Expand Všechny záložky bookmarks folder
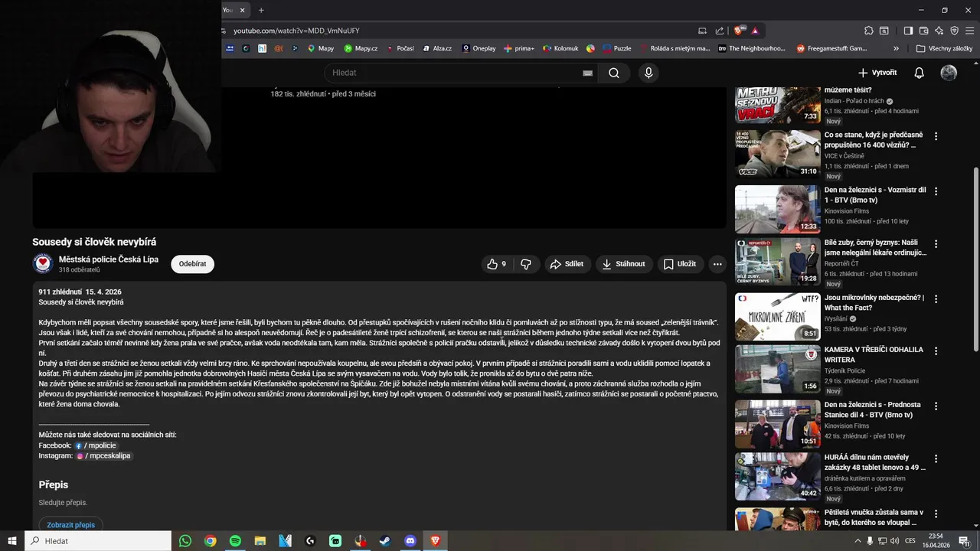This screenshot has width=980, height=551. pyautogui.click(x=945, y=48)
